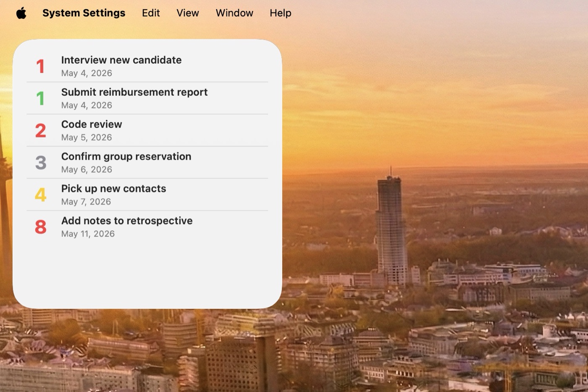Open the System Settings menu
Viewport: 588px width, 392px height.
click(84, 13)
